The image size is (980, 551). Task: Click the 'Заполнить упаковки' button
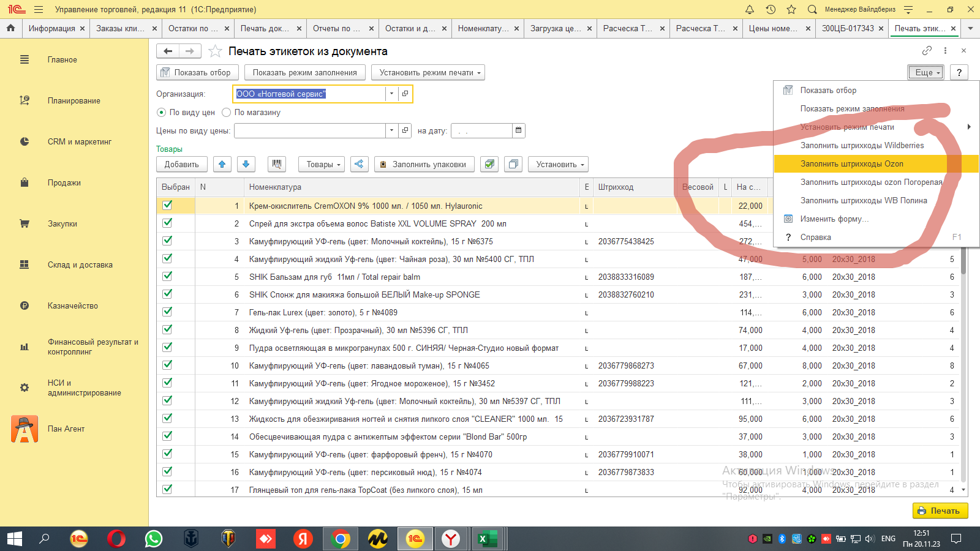[424, 164]
